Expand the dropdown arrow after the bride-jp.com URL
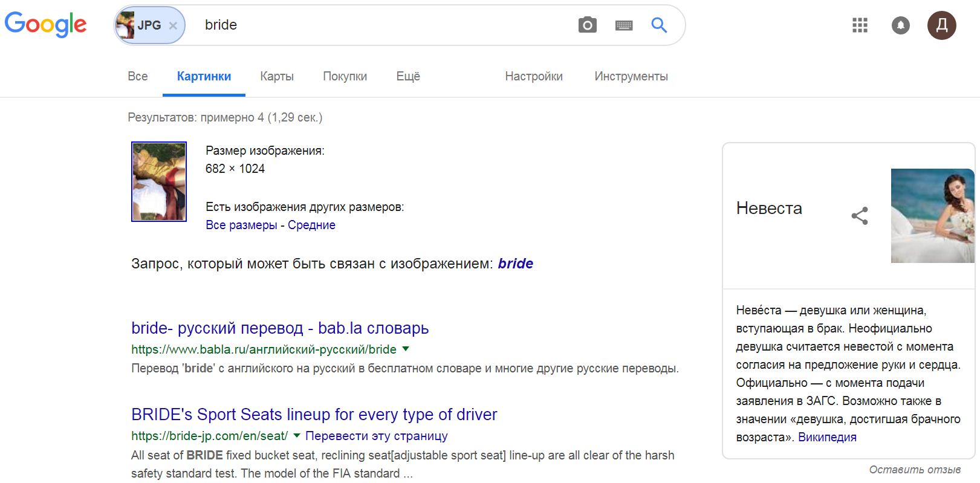Screen dimensions: 980x483 [x=296, y=435]
